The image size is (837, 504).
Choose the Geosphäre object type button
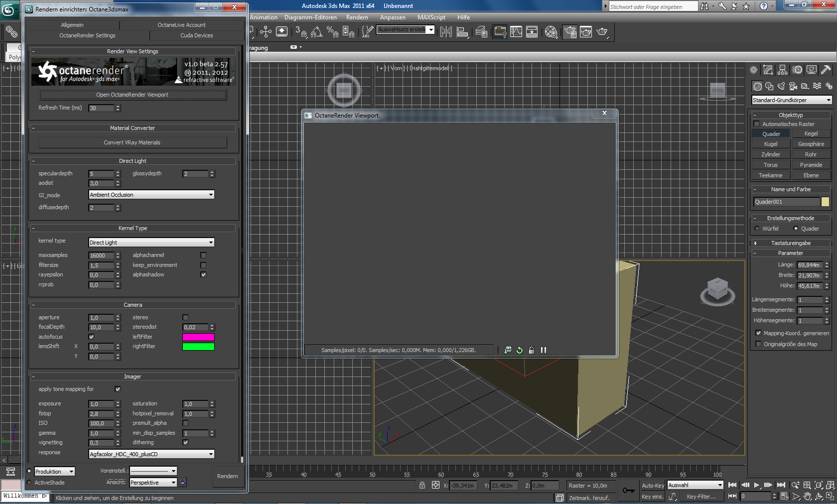(x=811, y=144)
